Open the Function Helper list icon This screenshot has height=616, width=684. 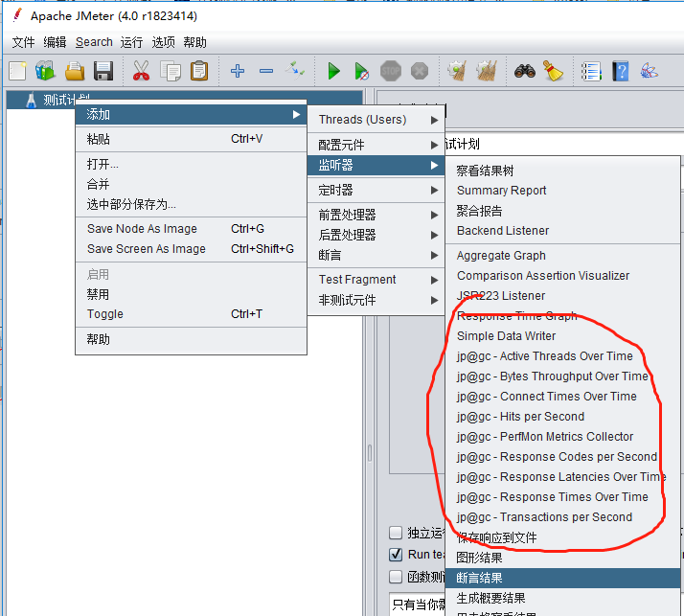[x=591, y=71]
